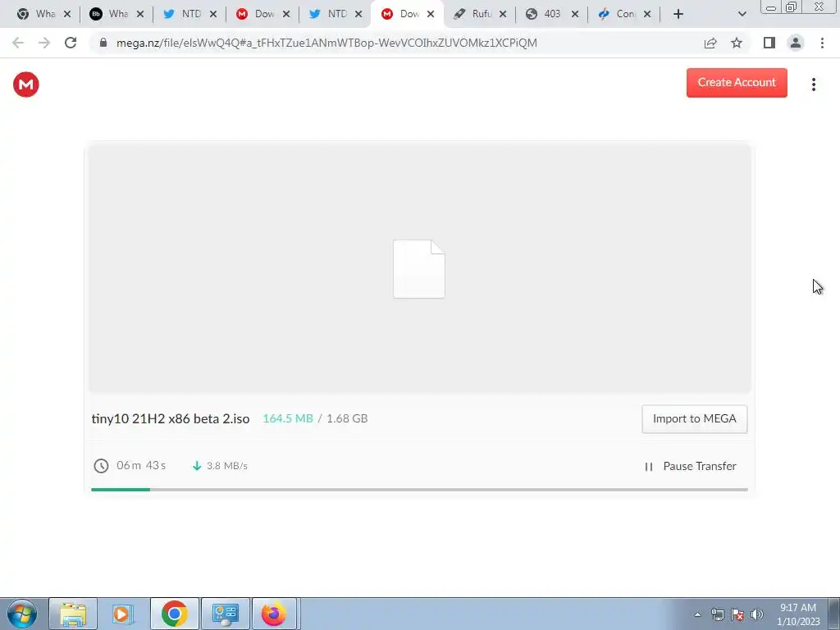
Task: Open the MEGA page three-dot menu
Action: point(813,84)
